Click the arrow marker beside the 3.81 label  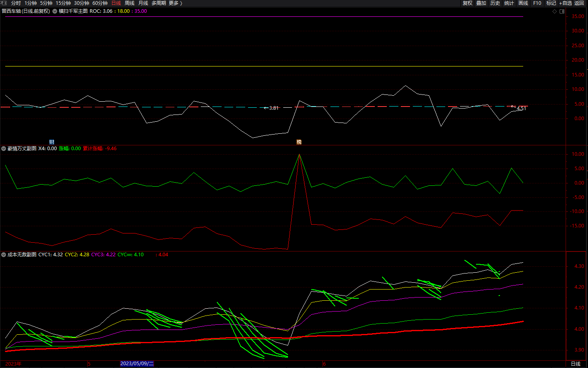pyautogui.click(x=266, y=108)
